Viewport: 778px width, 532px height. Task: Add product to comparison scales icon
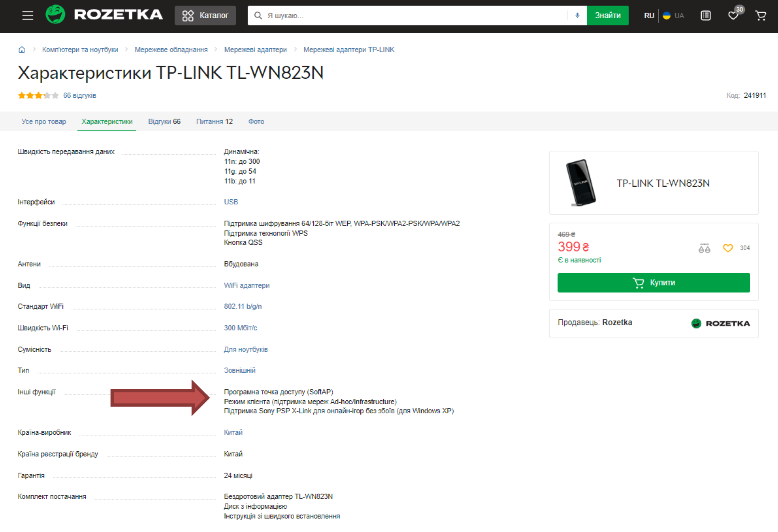coord(704,248)
